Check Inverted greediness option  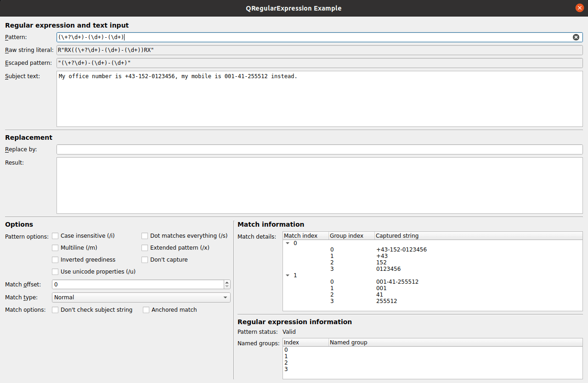click(x=56, y=260)
